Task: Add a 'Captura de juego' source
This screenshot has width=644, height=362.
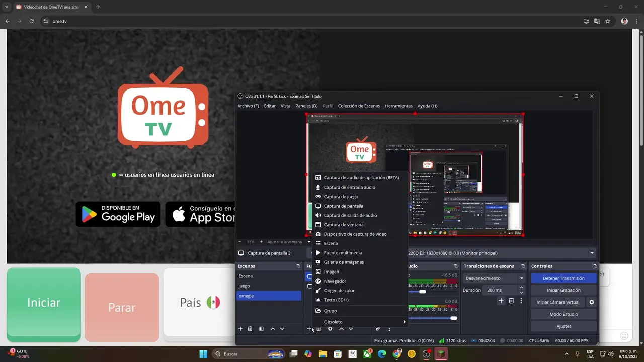Action: point(360,197)
